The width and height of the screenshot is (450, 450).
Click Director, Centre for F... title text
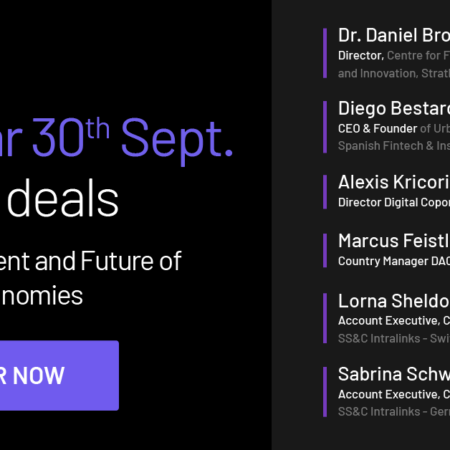tap(394, 56)
